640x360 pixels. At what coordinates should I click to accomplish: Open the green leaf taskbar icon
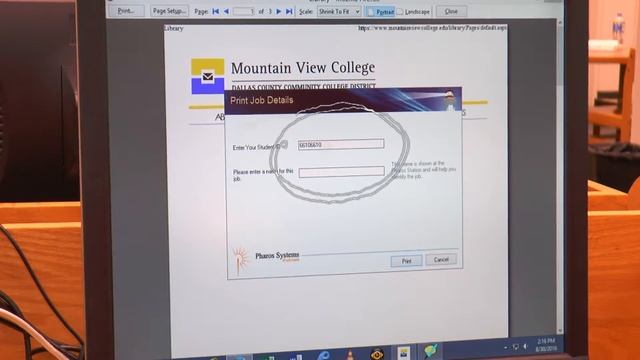(430, 351)
